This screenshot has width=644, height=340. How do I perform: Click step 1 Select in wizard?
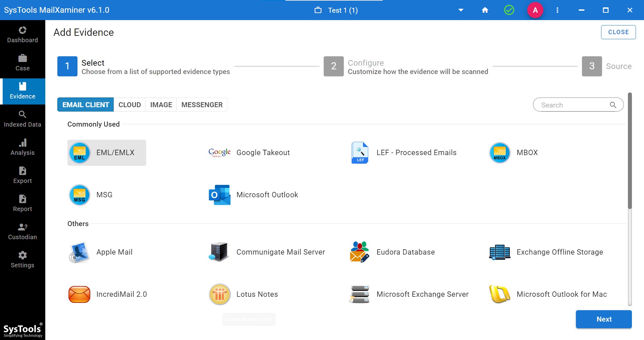[x=144, y=66]
